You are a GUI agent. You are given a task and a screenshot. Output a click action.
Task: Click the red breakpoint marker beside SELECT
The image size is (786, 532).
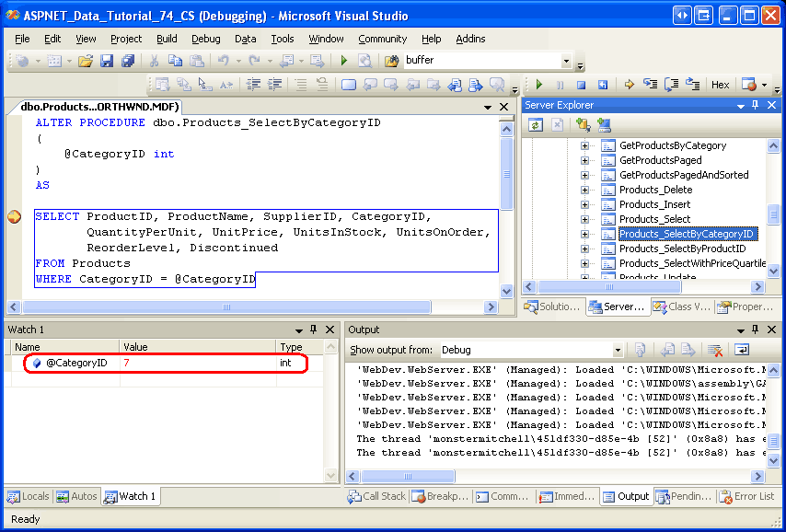pos(14,217)
